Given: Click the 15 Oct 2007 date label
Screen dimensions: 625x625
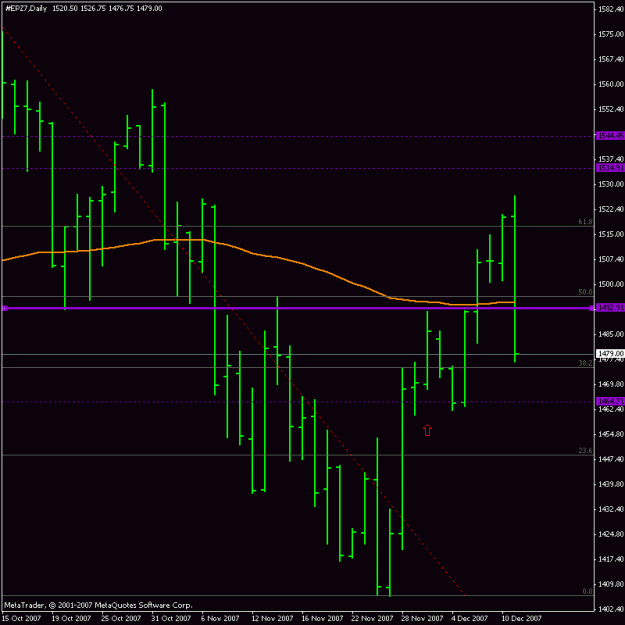Looking at the screenshot, I should click(x=21, y=618).
